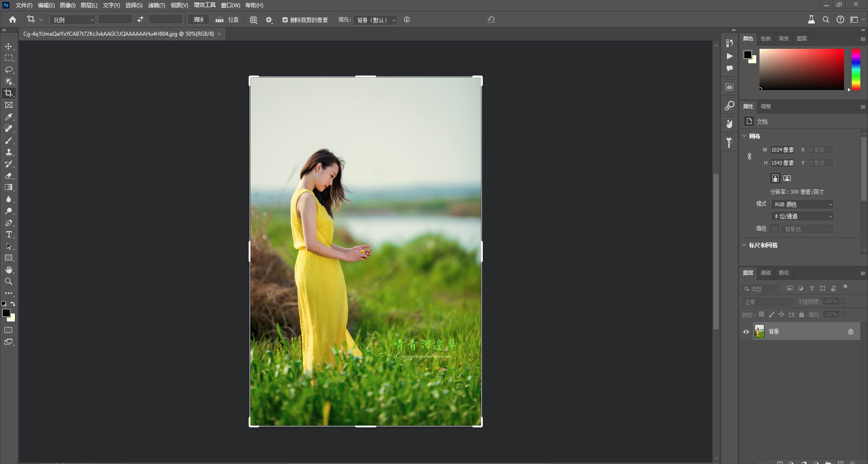The width and height of the screenshot is (868, 464).
Task: Set canvas orientation to landscape
Action: [x=787, y=178]
